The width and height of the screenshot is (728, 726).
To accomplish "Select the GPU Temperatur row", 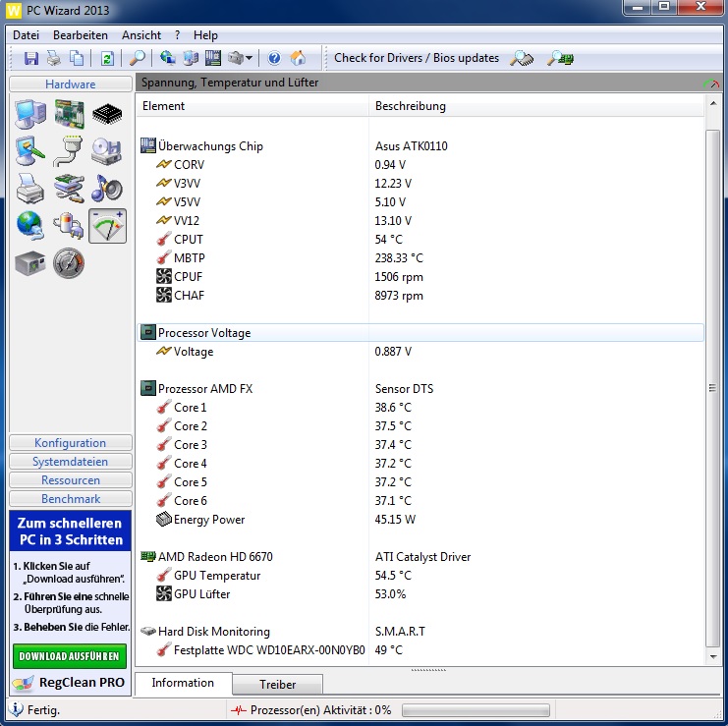I will [x=420, y=576].
